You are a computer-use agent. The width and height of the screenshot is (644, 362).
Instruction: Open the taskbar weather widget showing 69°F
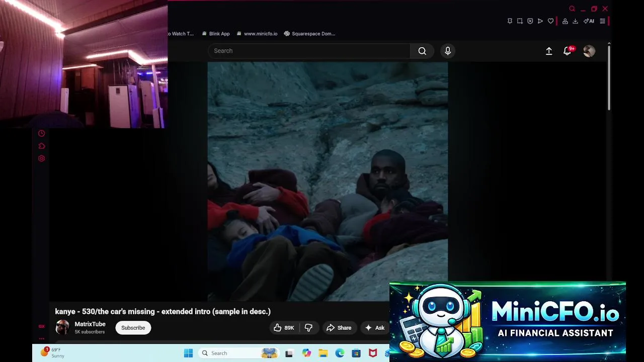[x=52, y=353]
